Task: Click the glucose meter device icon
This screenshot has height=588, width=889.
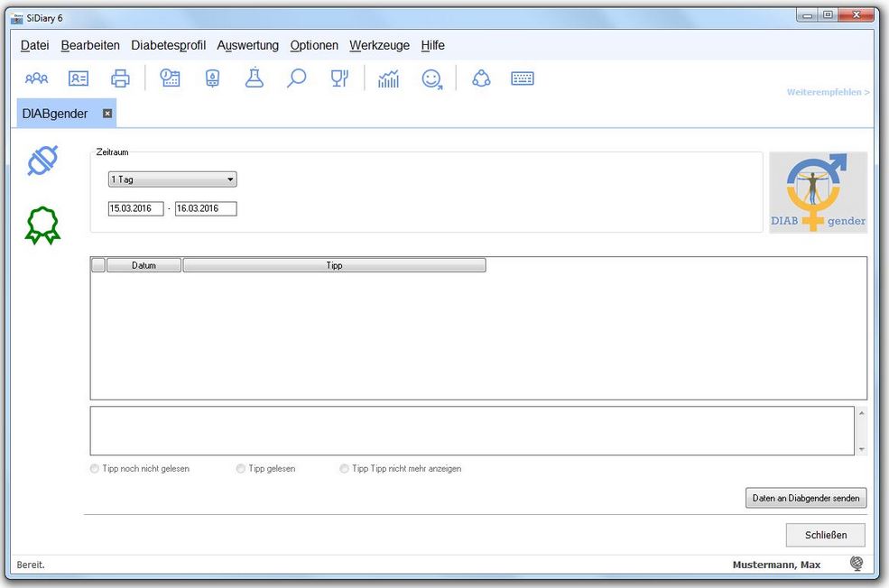Action: (212, 78)
